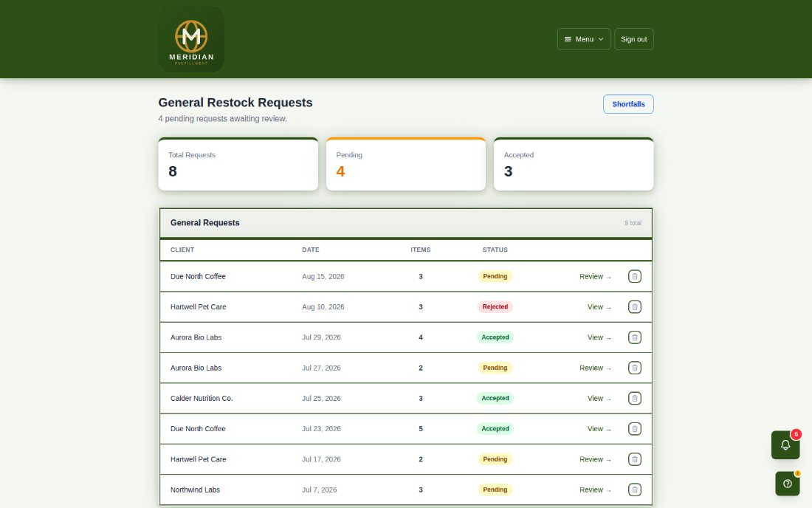
Task: Click the Accepted badge for Jul 23, 2026
Action: (495, 429)
